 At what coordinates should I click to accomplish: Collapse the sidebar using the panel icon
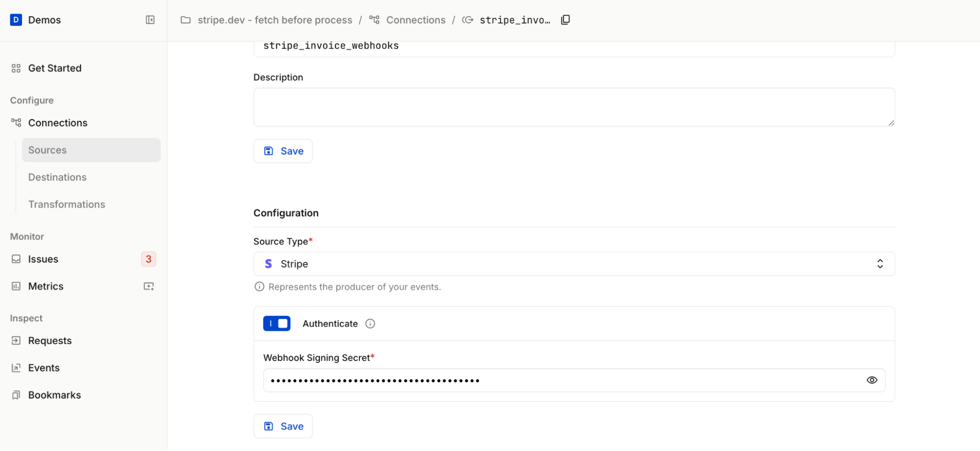click(150, 20)
